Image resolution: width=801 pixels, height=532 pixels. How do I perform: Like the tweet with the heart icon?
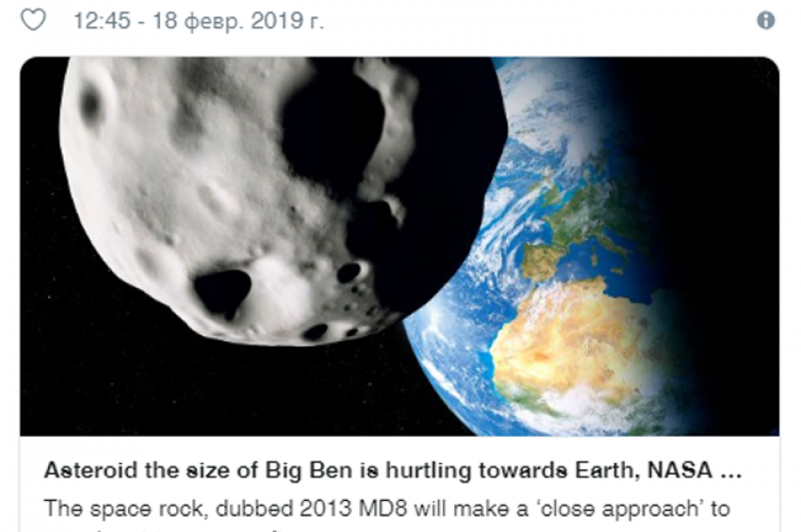33,20
